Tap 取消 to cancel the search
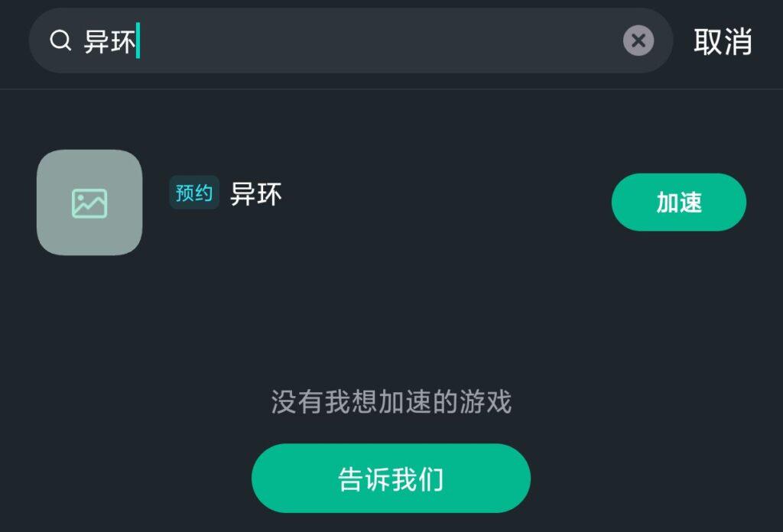This screenshot has height=532, width=783. pos(723,41)
